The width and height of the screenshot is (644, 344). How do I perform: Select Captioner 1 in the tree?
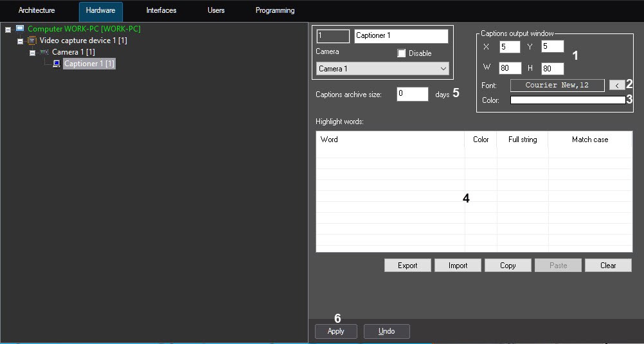pyautogui.click(x=89, y=64)
